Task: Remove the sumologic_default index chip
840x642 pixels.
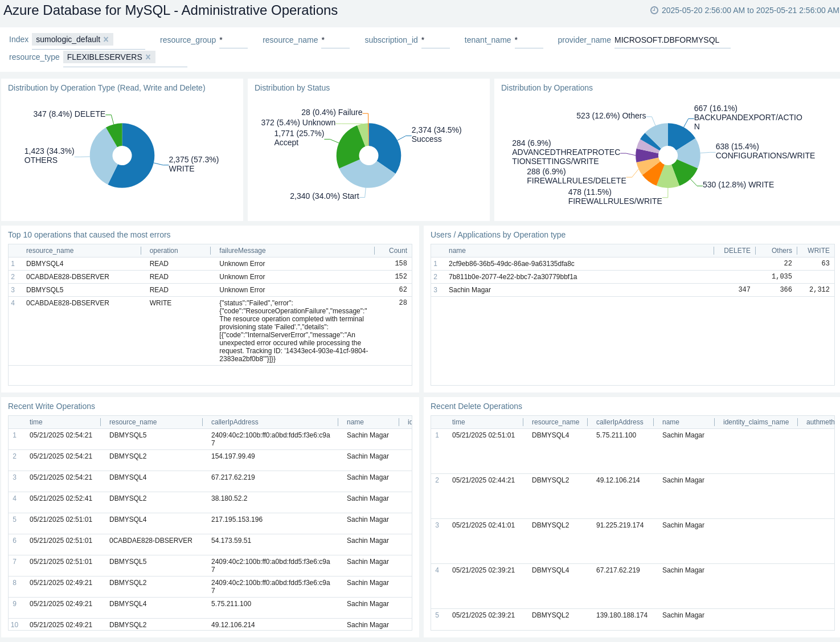Action: [106, 39]
